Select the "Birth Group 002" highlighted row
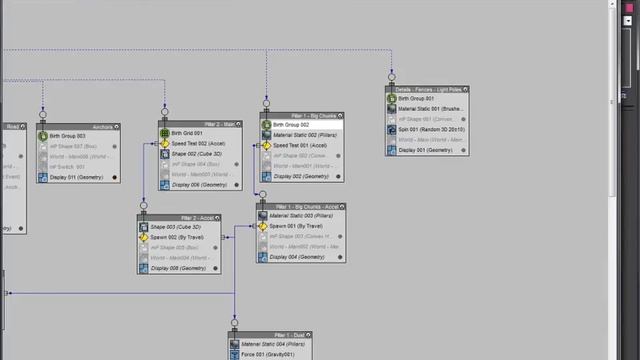The height and width of the screenshot is (360, 640). point(302,125)
